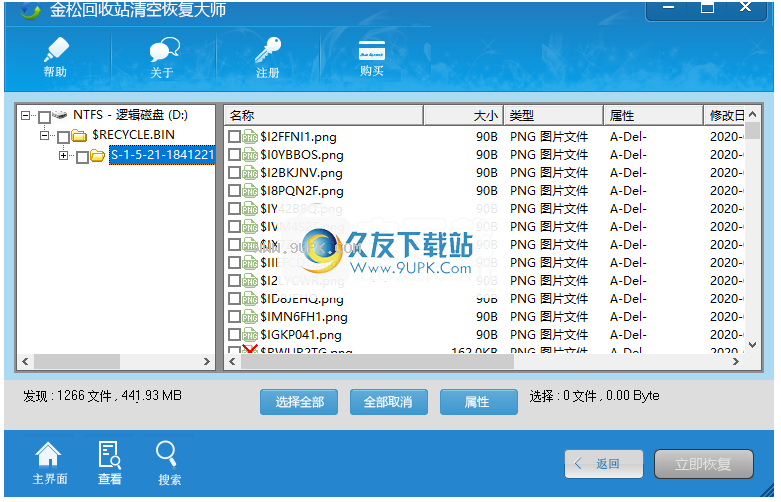Click the tree panel scrollbar right arrow
This screenshot has width=781, height=502.
207,362
